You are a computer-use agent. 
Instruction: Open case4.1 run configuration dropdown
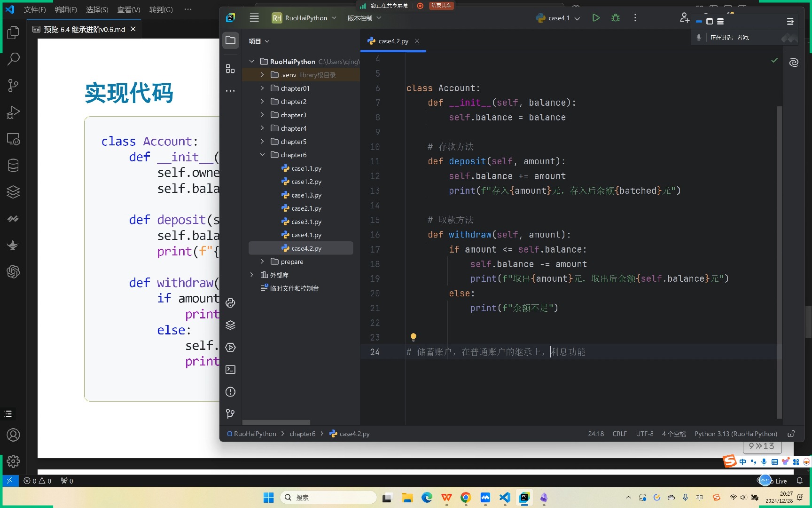point(558,18)
